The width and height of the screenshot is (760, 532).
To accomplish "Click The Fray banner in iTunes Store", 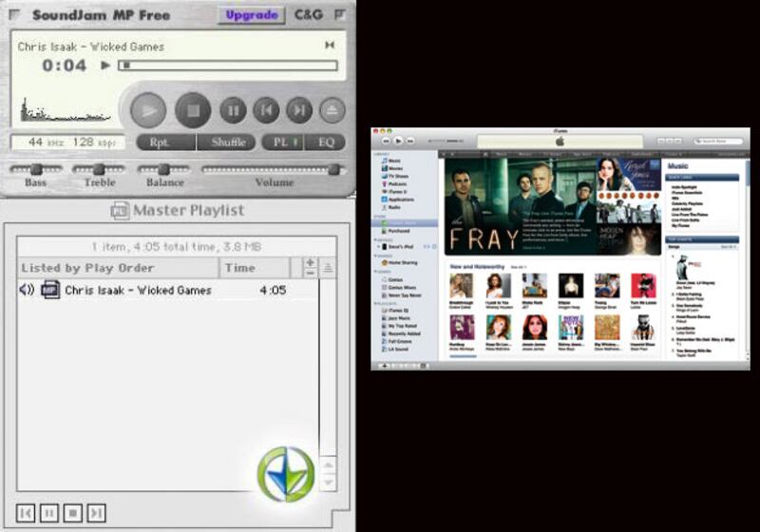I will (x=520, y=206).
